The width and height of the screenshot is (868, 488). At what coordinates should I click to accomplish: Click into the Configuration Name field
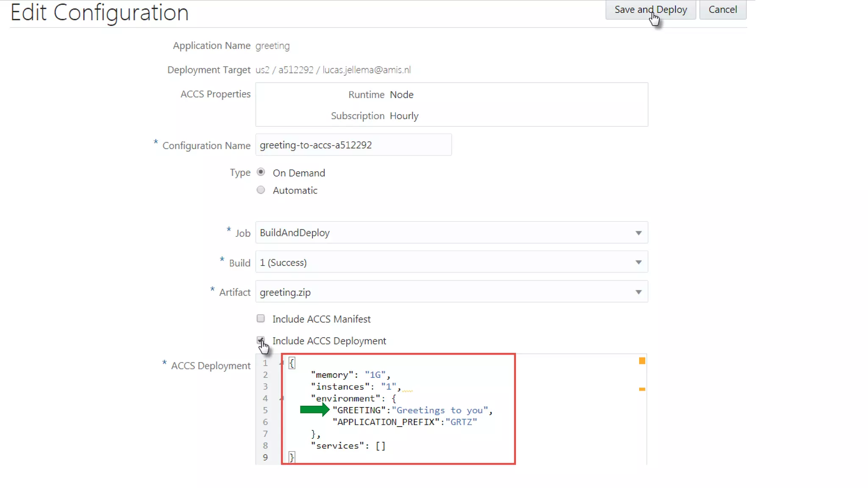(353, 145)
